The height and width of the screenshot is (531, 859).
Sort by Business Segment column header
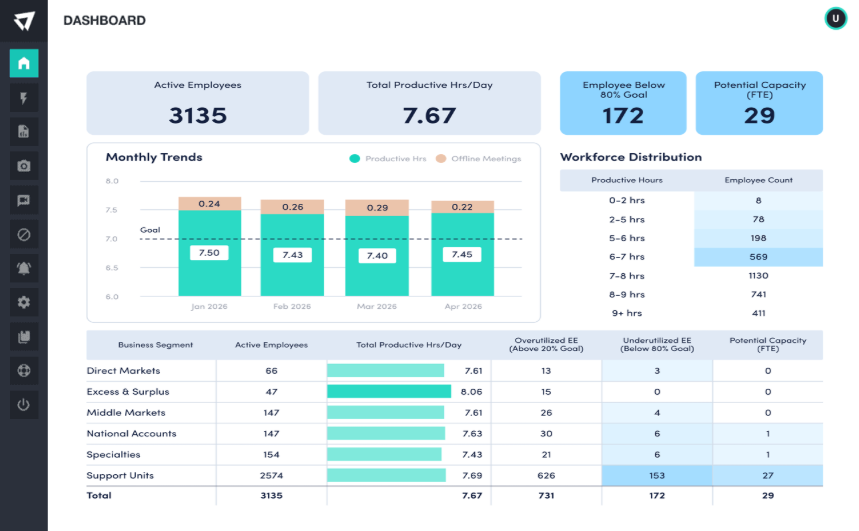156,345
